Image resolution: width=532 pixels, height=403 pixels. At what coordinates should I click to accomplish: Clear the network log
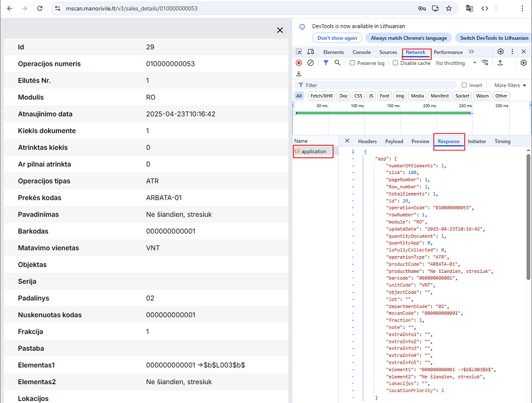click(311, 63)
